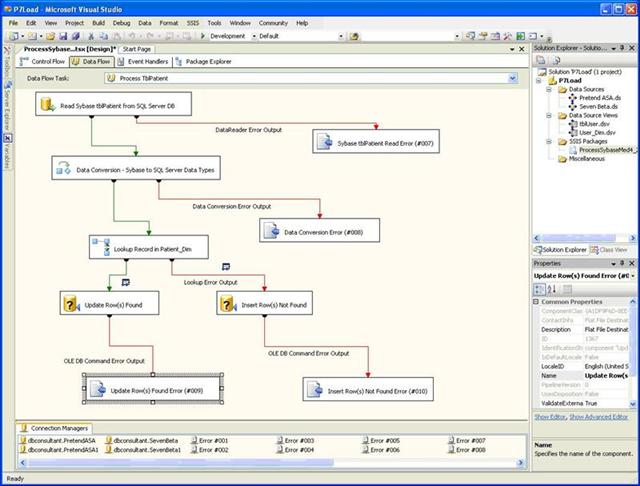Toggle auto-hide pin on Solution Explorer

622,48
